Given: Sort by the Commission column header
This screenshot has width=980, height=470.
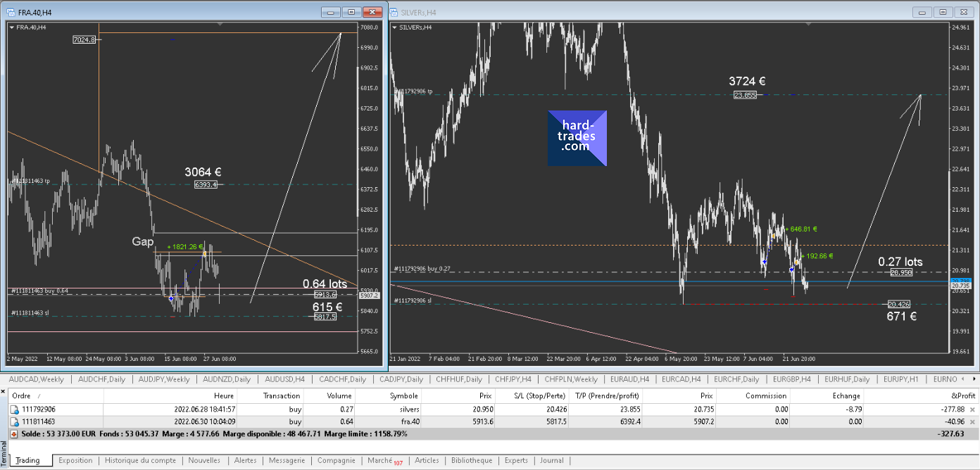Looking at the screenshot, I should click(x=753, y=395).
